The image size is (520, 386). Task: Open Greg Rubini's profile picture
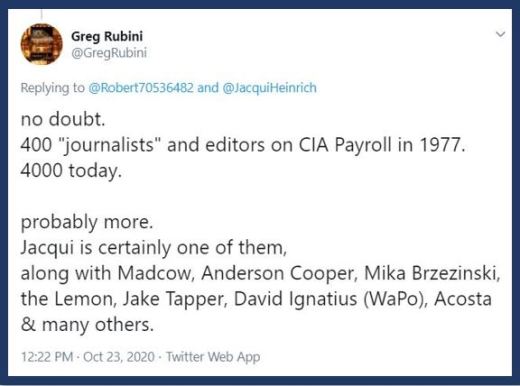point(42,44)
